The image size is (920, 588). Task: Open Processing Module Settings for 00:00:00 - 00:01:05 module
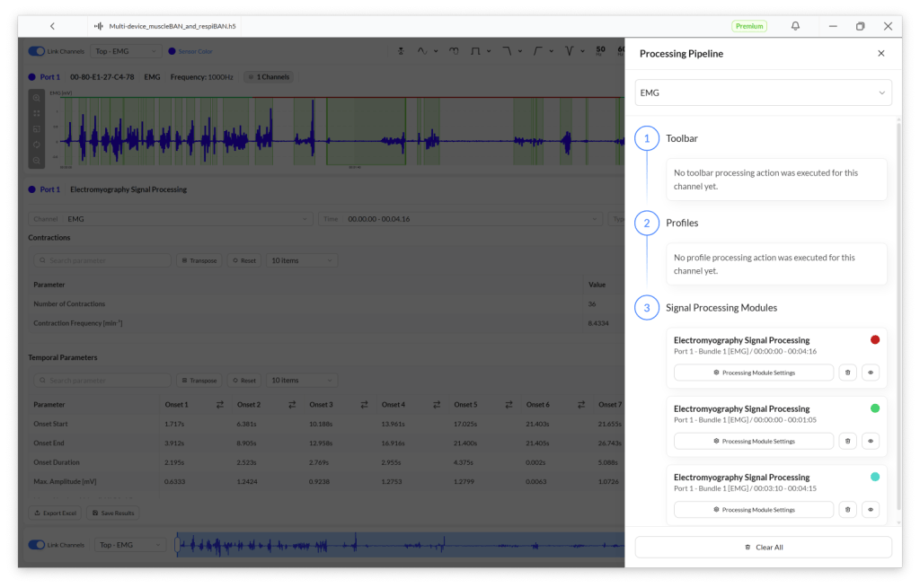[754, 442]
